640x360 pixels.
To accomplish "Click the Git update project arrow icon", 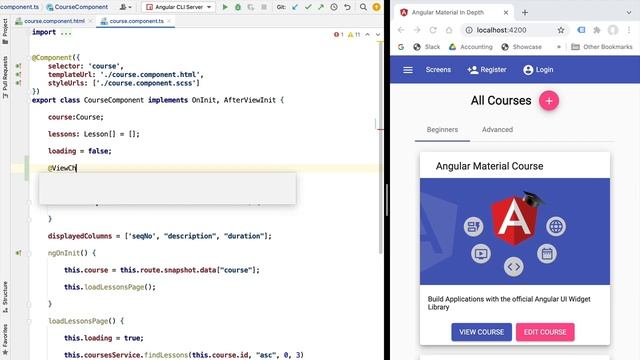I will [x=295, y=7].
